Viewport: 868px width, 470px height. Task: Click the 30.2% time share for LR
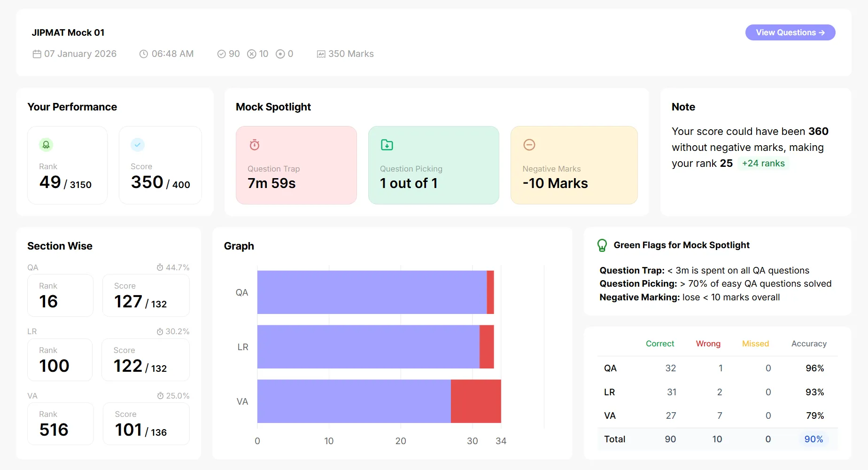pyautogui.click(x=178, y=332)
